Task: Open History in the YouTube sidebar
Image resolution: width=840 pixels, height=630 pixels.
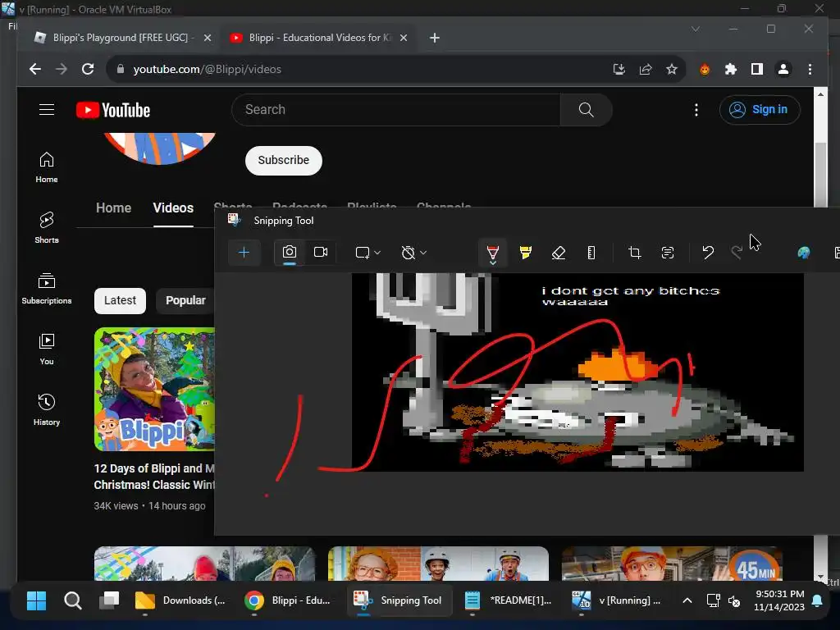Action: click(x=47, y=410)
